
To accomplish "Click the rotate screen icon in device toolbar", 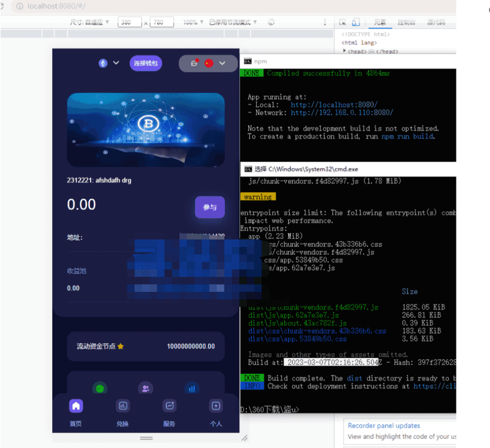I will click(x=272, y=22).
